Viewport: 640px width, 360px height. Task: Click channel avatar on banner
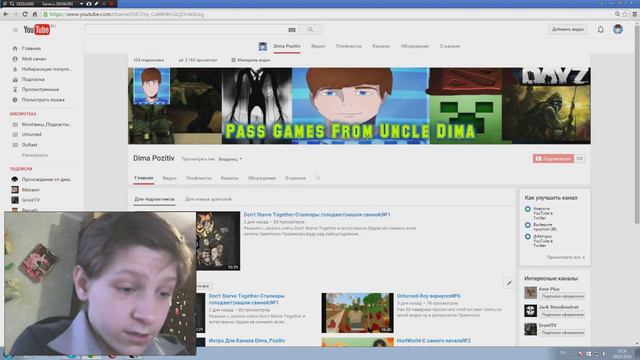point(151,86)
